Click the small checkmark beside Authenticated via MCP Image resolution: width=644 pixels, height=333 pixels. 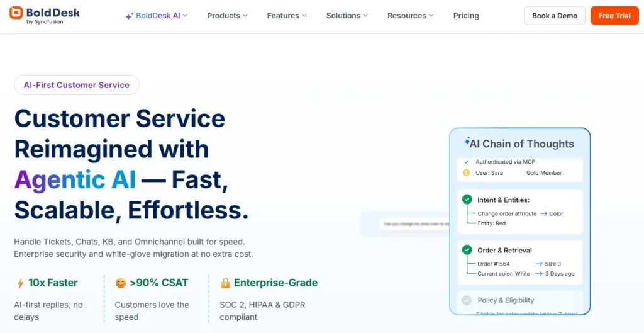[466, 162]
